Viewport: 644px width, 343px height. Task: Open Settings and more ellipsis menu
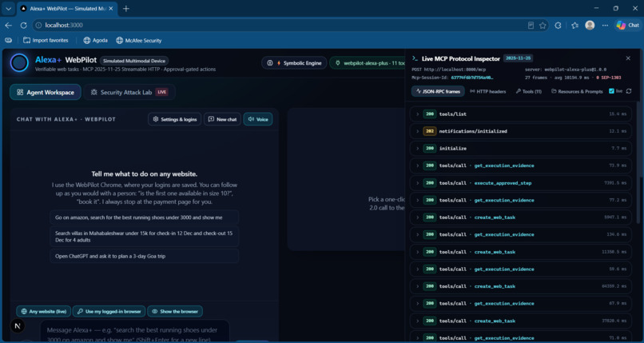605,26
